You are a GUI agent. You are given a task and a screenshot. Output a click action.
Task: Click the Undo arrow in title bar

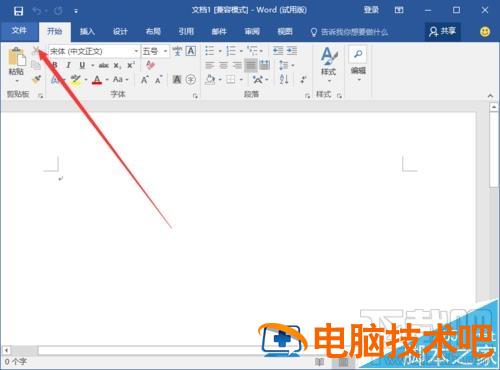tap(36, 11)
